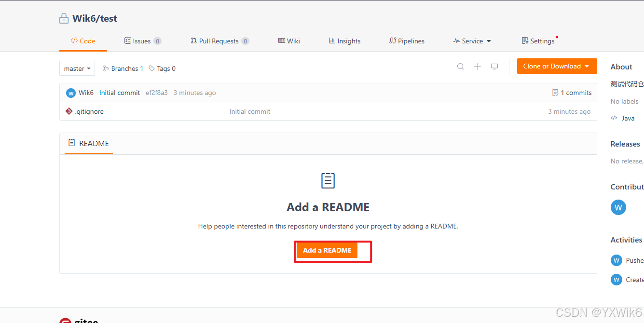
Task: Click the Add a README button
Action: coord(327,250)
